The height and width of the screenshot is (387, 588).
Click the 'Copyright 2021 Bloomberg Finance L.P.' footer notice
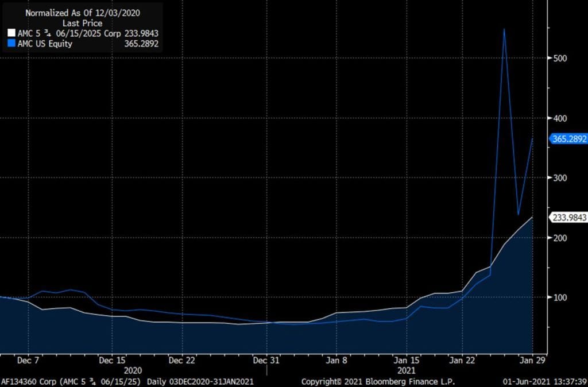click(378, 382)
